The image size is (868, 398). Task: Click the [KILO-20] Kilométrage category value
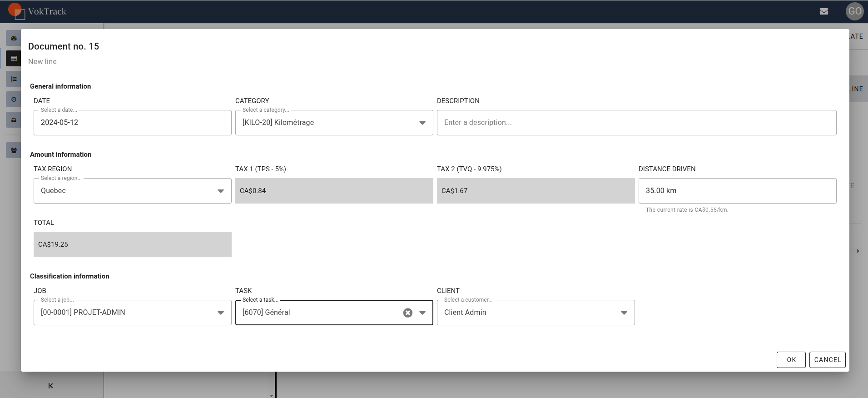[278, 123]
